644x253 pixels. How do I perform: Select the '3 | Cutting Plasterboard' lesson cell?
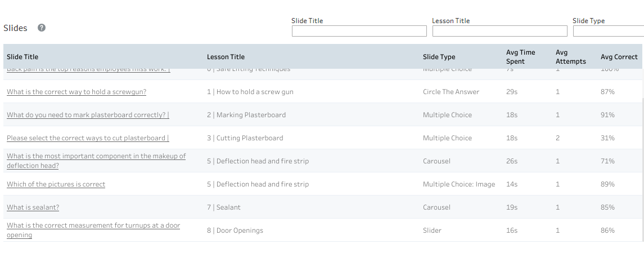[245, 138]
